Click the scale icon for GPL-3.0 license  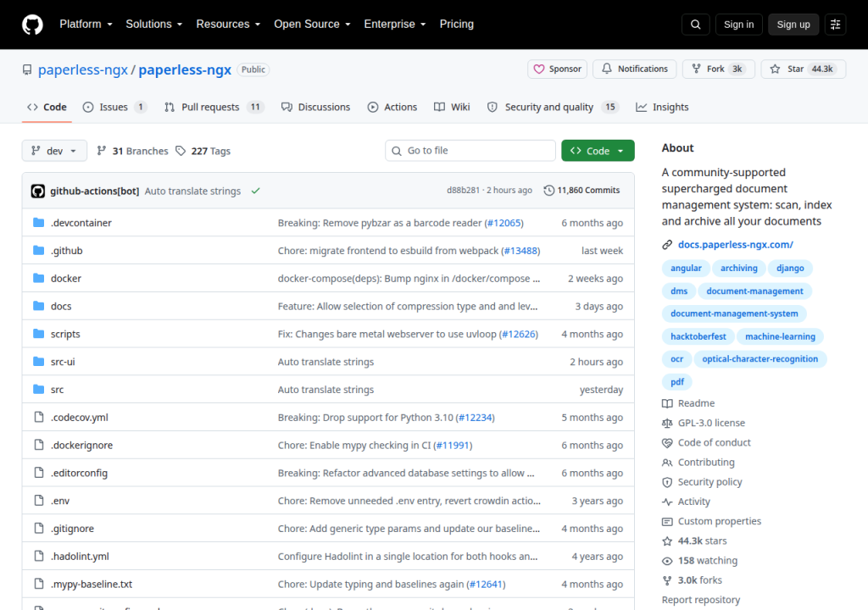click(667, 423)
